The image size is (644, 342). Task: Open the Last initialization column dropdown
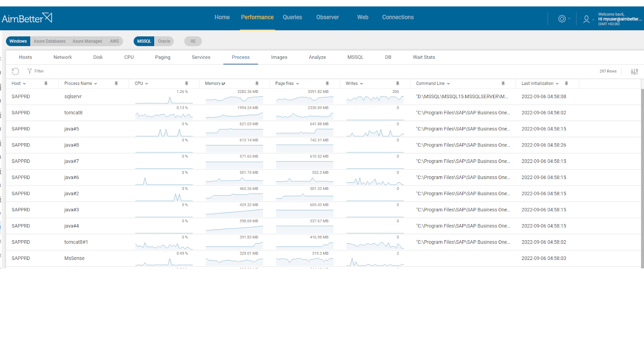point(557,84)
